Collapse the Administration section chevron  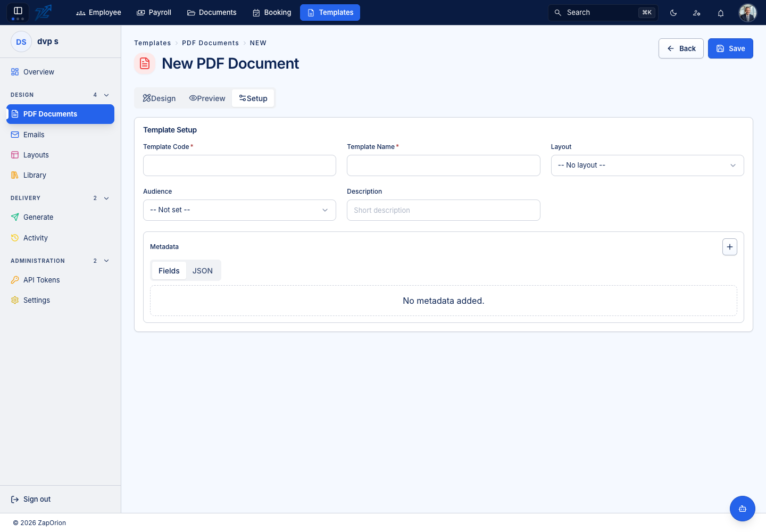[106, 261]
